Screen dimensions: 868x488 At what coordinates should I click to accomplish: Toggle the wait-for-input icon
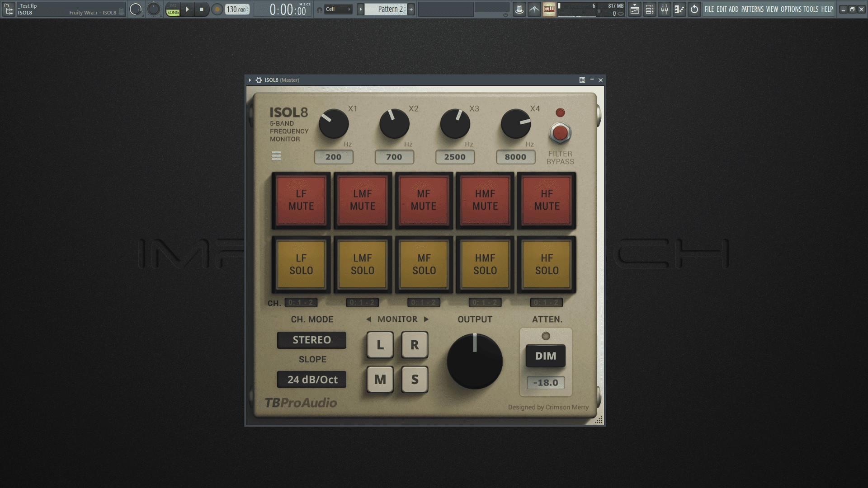tap(534, 9)
